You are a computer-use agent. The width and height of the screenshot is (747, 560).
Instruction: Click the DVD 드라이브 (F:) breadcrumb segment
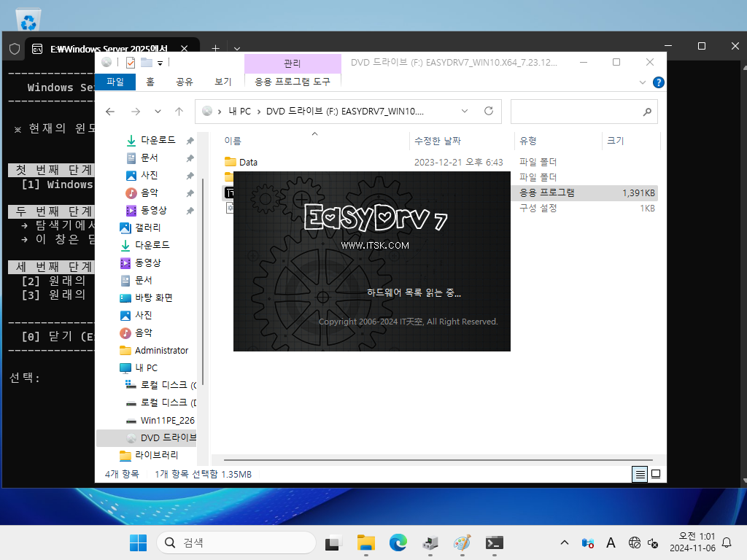pyautogui.click(x=345, y=112)
